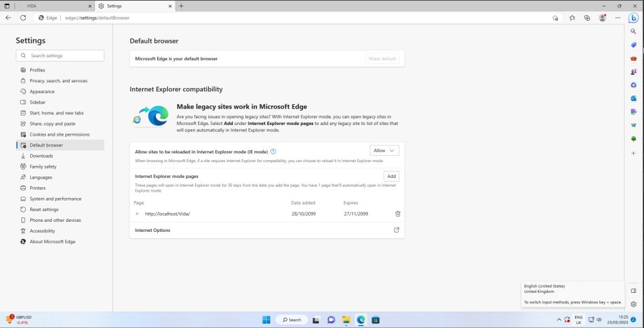Open the Shopping tag icon in sidebar
This screenshot has width=644, height=328.
click(x=633, y=45)
